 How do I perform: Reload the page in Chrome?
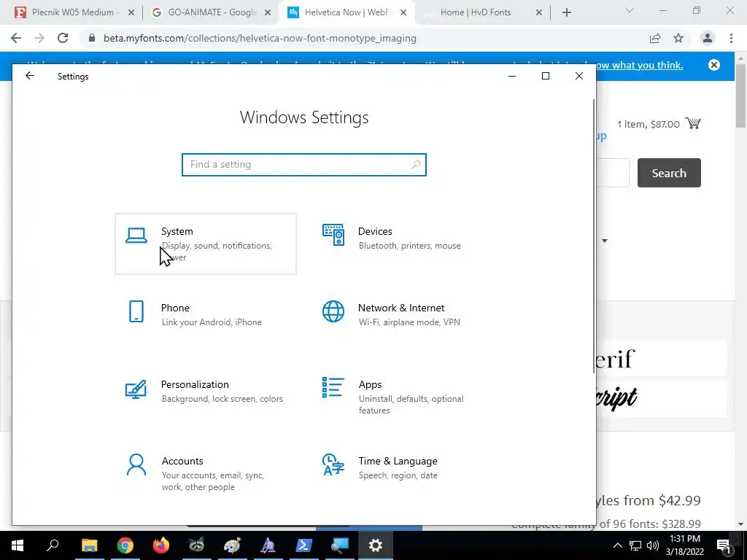click(63, 38)
